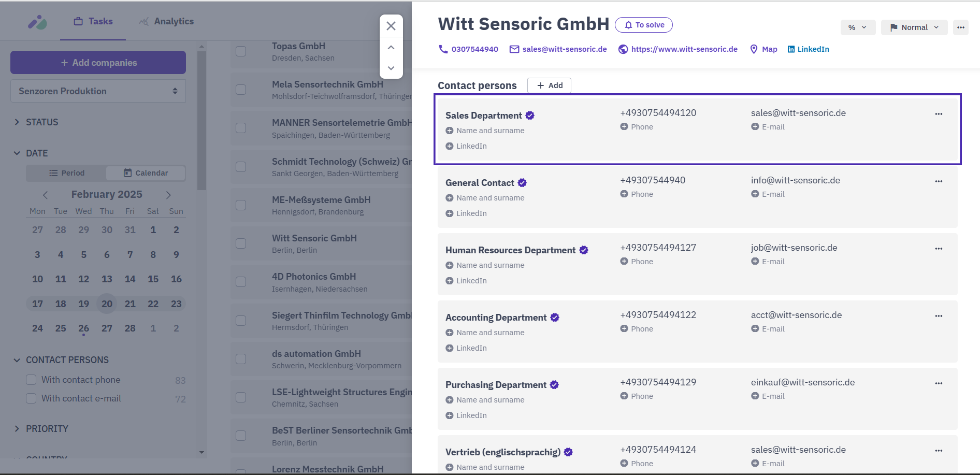Enable With contact phone filter
980x475 pixels.
click(31, 380)
